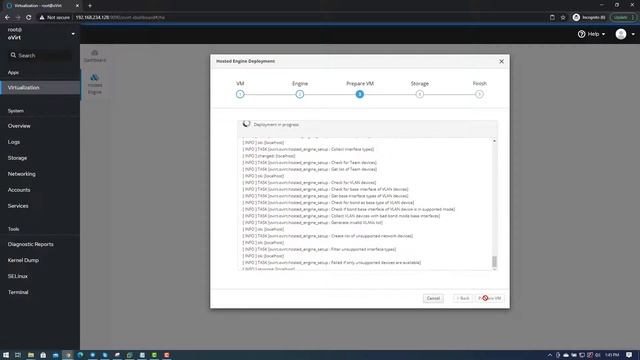Open Diagnostic Reports in the sidebar

point(31,244)
